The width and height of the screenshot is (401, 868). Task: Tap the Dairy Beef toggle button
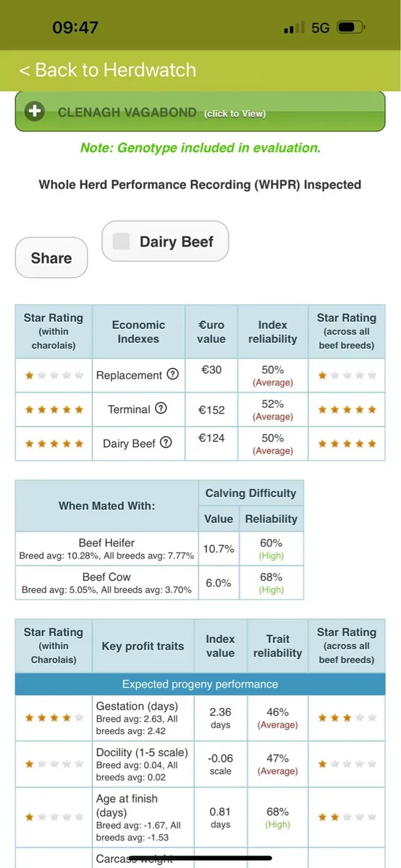(165, 241)
